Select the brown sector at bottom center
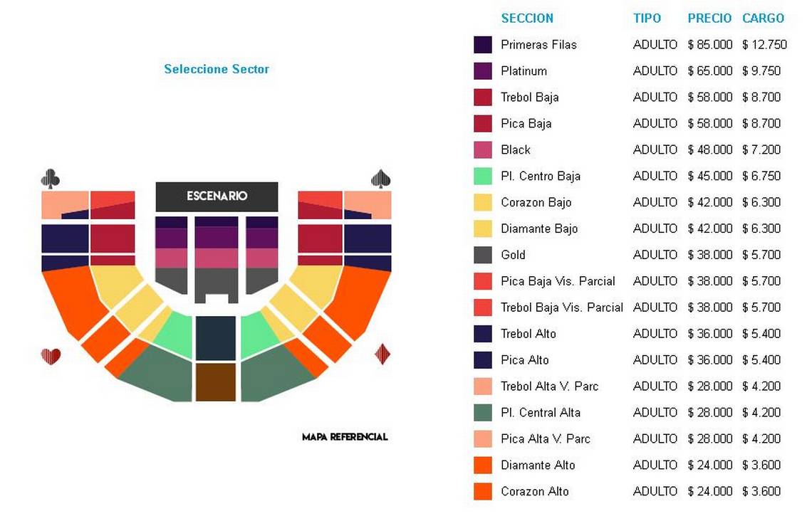The image size is (812, 531). [216, 382]
